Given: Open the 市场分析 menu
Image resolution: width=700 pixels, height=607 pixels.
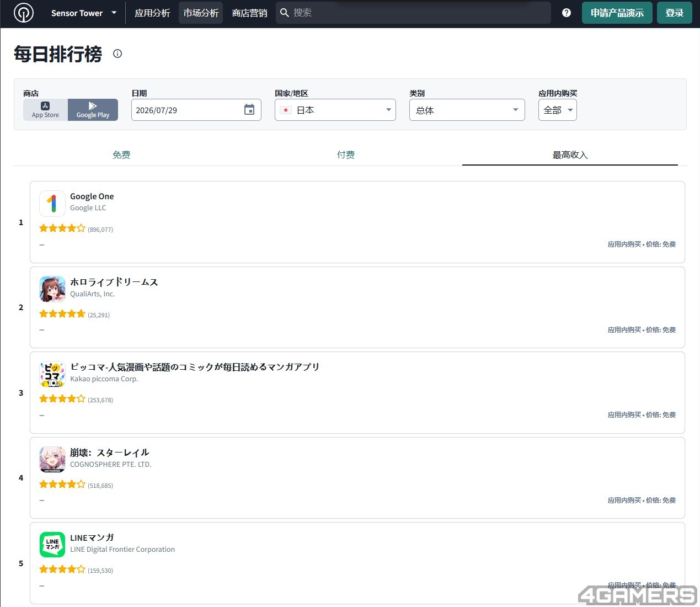Looking at the screenshot, I should tap(201, 13).
